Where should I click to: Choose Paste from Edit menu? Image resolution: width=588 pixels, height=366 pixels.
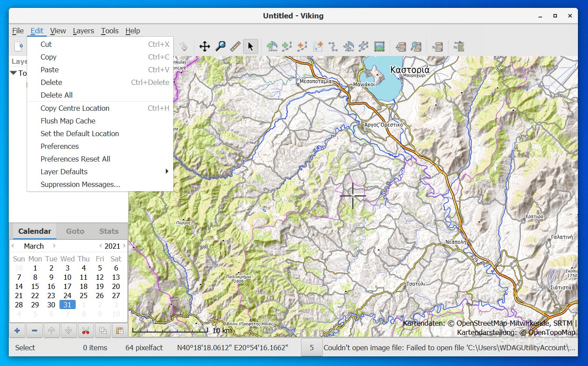[x=100, y=70]
